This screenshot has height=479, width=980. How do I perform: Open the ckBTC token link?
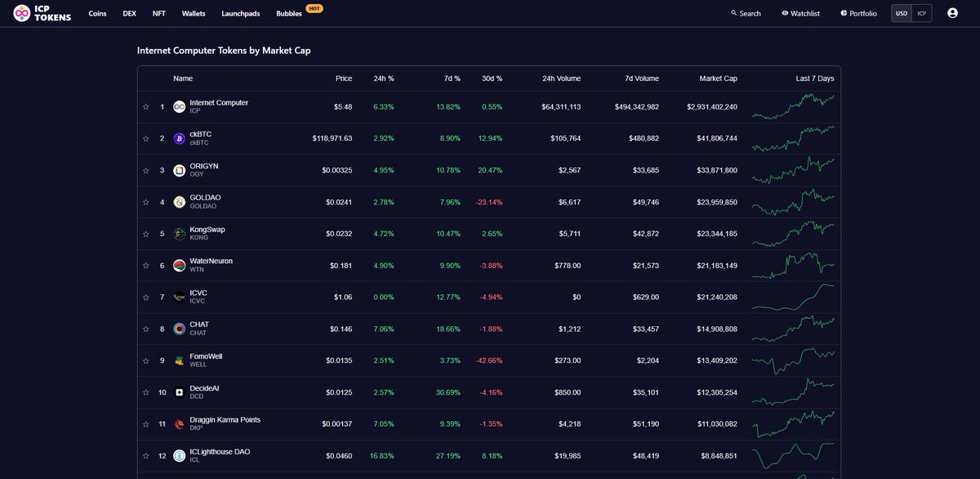tap(201, 134)
